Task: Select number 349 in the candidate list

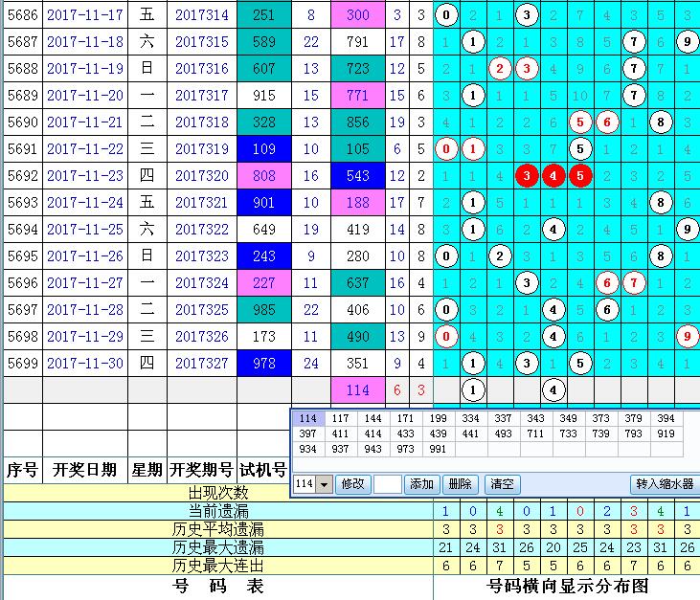Action: pos(569,418)
